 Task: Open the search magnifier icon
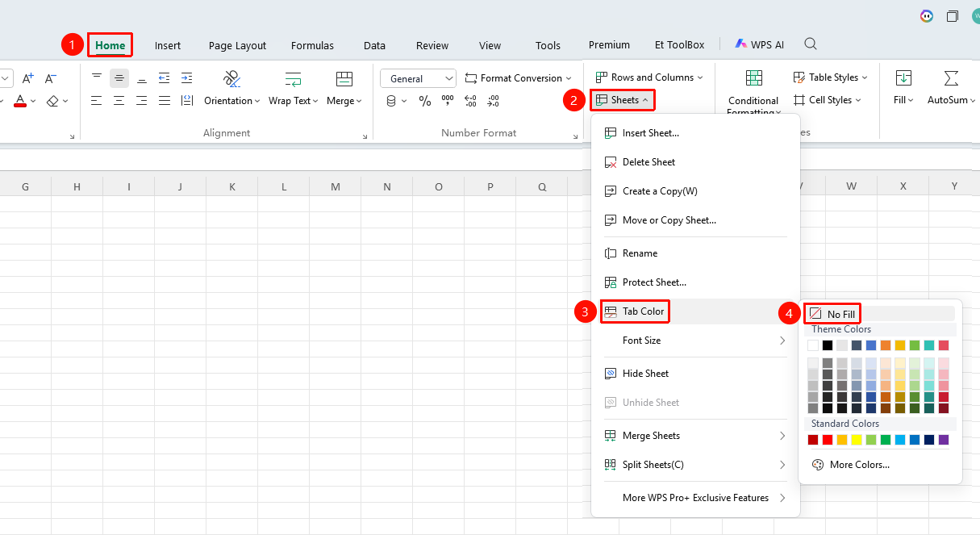tap(811, 44)
